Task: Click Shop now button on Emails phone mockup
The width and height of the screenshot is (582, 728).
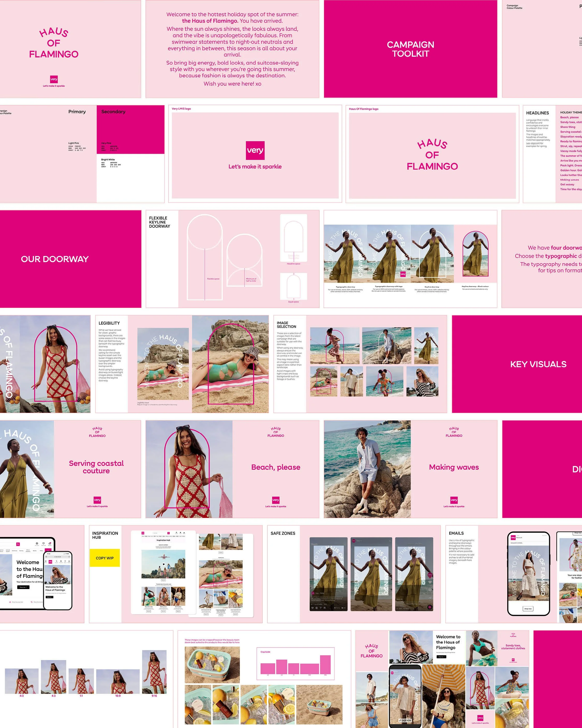Action: tap(528, 609)
